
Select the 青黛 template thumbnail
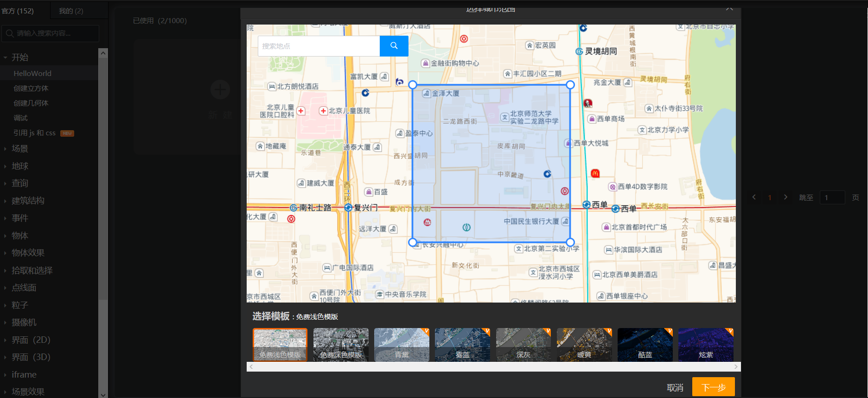pyautogui.click(x=402, y=345)
